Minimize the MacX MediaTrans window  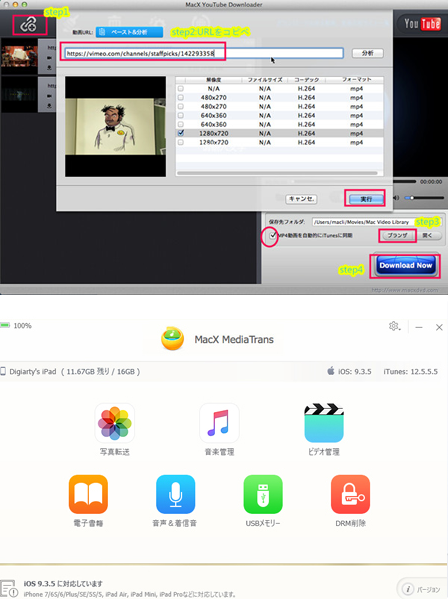419,327
